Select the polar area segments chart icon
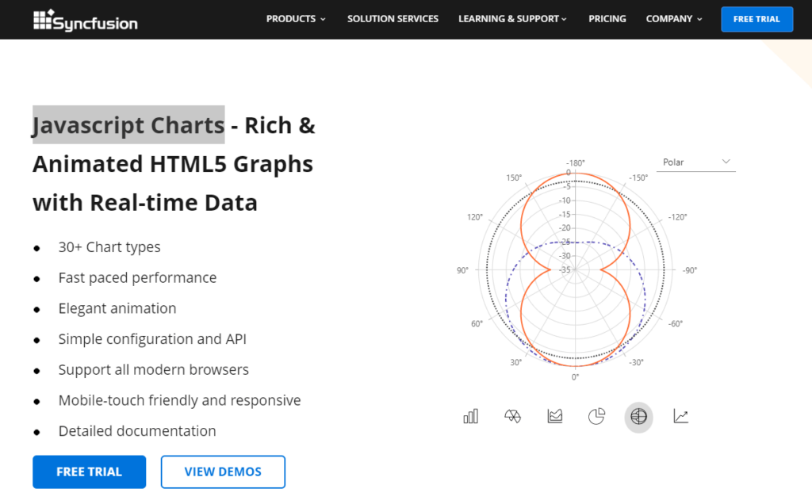Viewport: 812px width, 504px height. 512,416
